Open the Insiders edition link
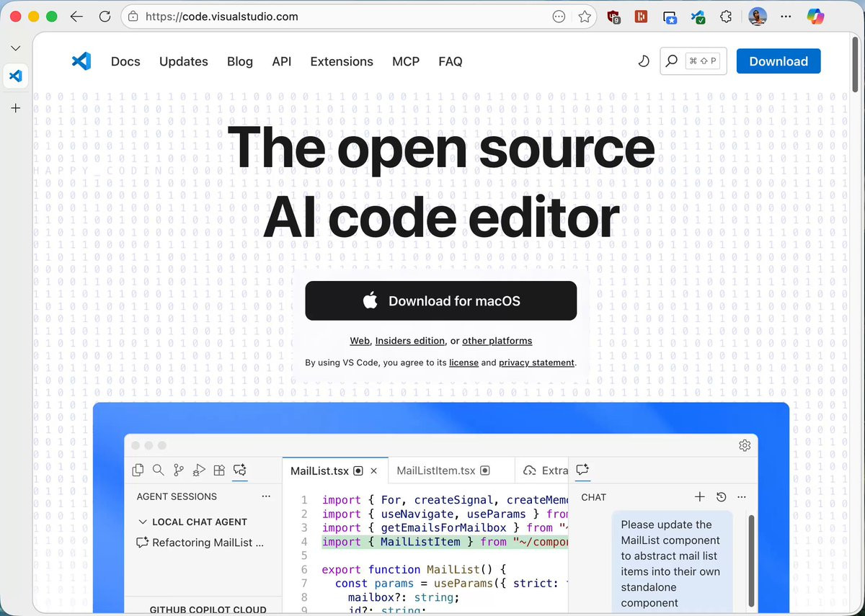Viewport: 865px width, 616px height. pos(410,341)
